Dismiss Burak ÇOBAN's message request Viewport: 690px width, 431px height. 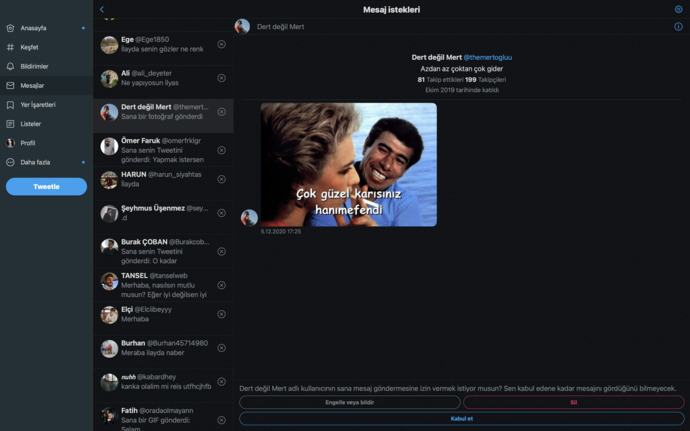(x=222, y=251)
